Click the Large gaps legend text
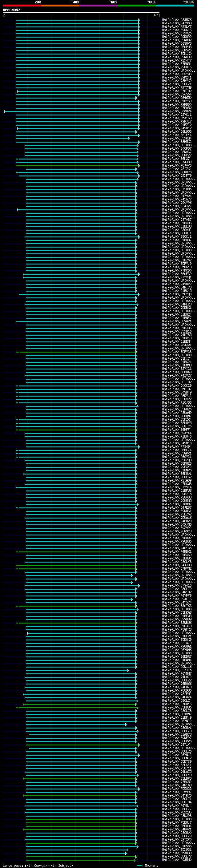 click(38, 865)
